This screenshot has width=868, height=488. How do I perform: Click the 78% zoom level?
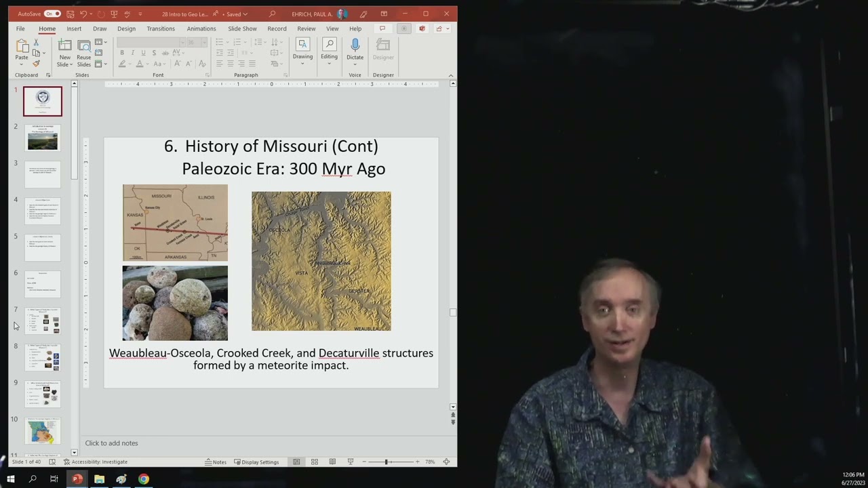[430, 462]
